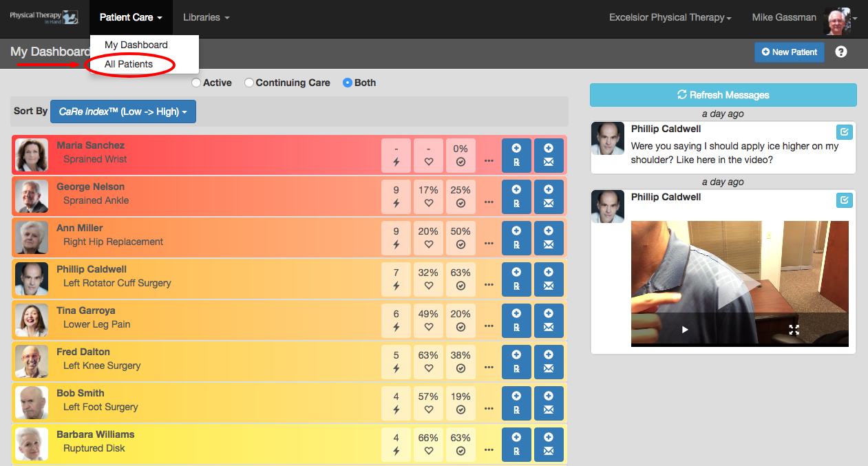Play the shoulder video message
The width and height of the screenshot is (868, 466).
(x=685, y=330)
